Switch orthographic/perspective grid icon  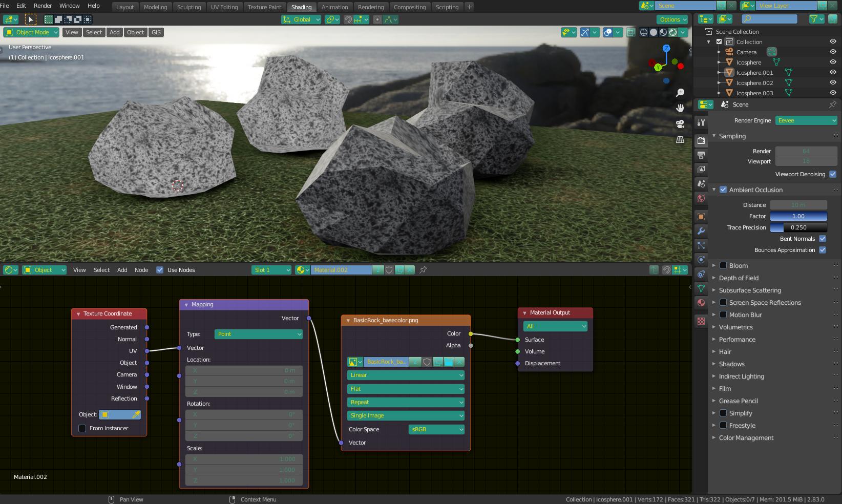pyautogui.click(x=680, y=139)
